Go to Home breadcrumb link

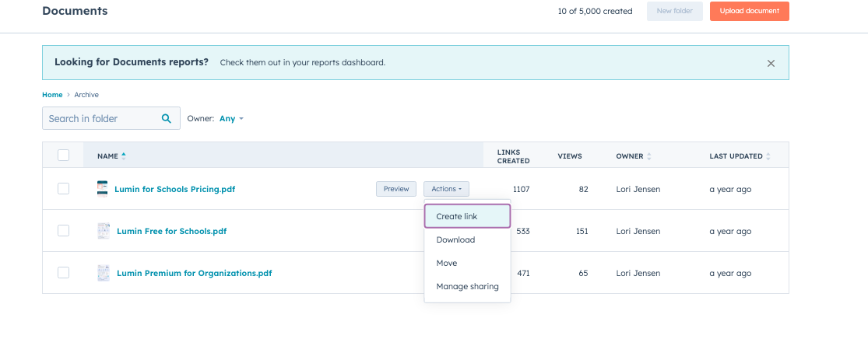click(53, 95)
